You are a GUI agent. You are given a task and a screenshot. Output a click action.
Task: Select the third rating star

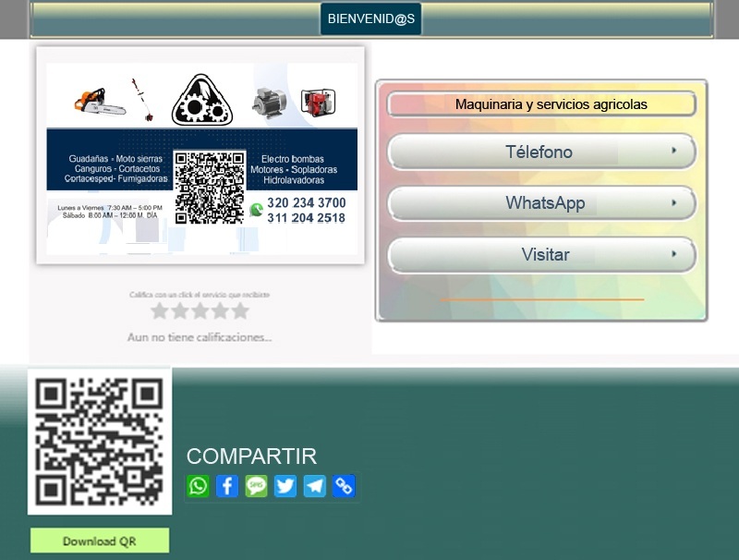[x=200, y=311]
